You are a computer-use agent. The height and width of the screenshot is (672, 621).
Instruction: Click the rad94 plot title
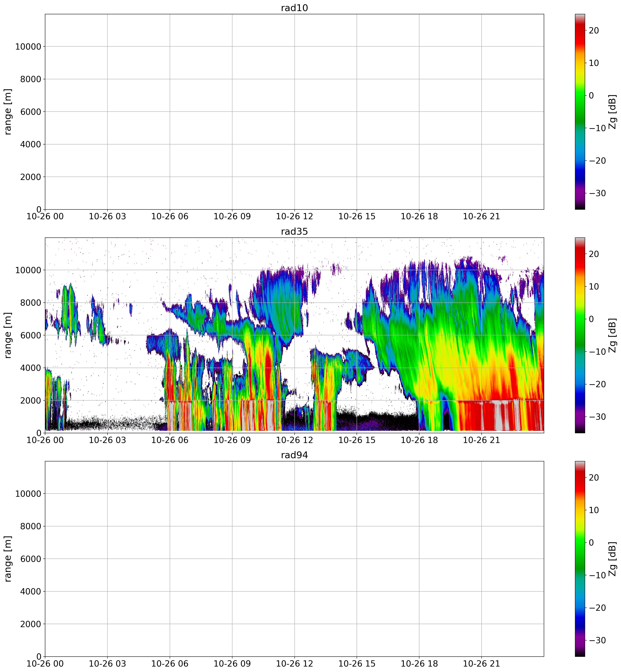[294, 455]
